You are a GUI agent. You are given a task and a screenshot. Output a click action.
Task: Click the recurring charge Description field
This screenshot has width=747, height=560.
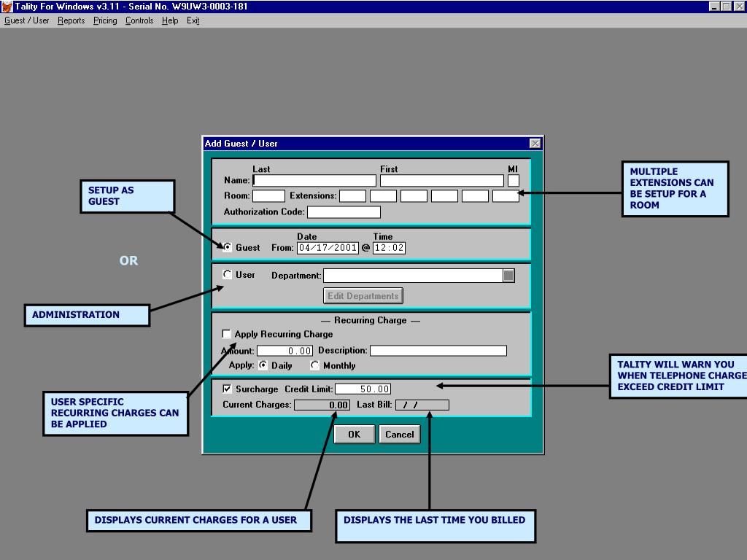point(438,351)
